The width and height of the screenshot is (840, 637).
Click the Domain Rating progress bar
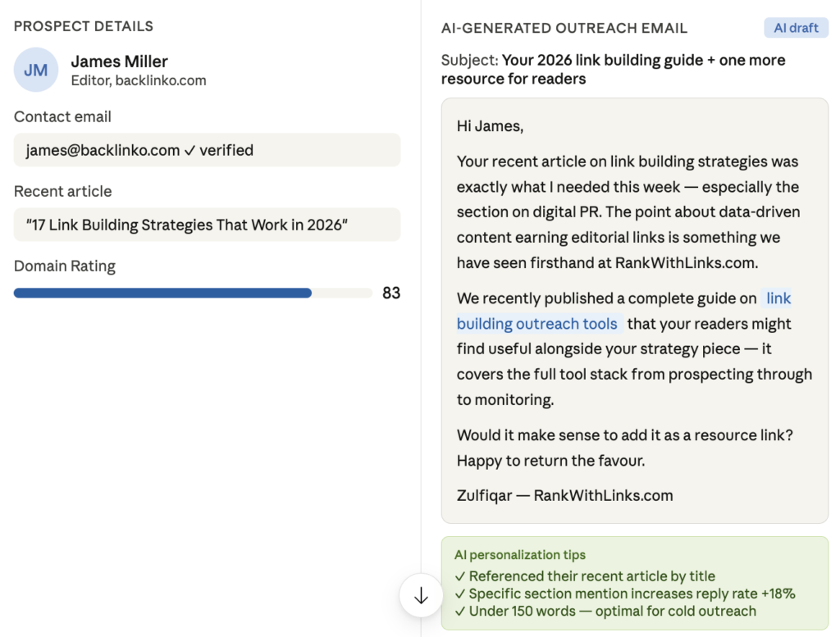(193, 293)
